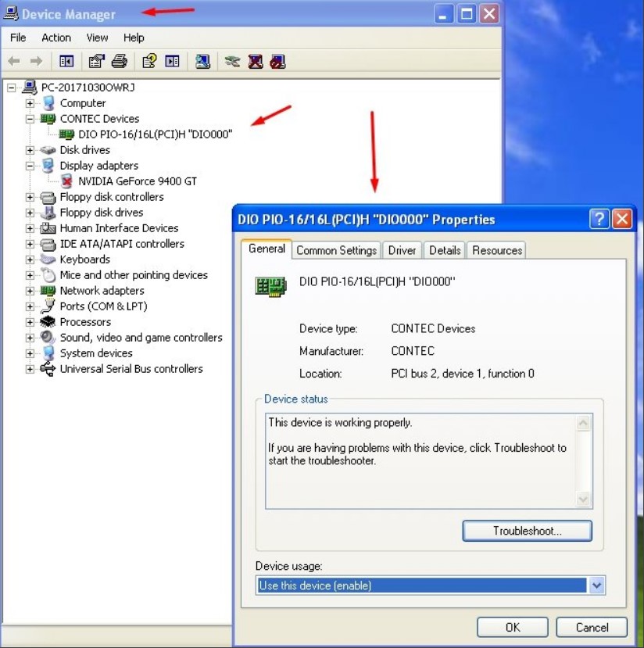Screen dimensions: 644x648
Task: Open the Action menu
Action: (56, 38)
